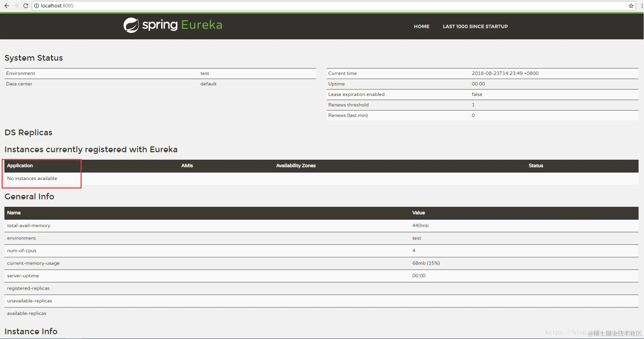Select the 'false' lease expiration value
This screenshot has width=644, height=339.
click(477, 94)
